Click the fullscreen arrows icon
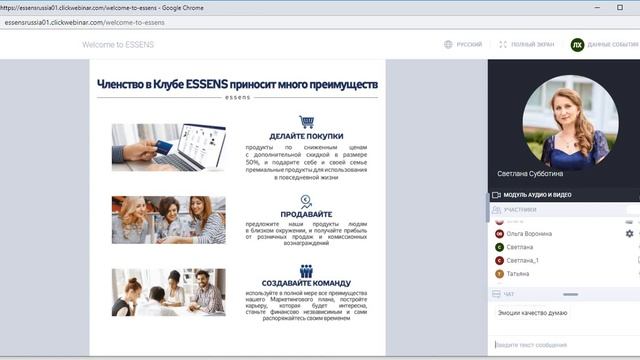Viewport: 640px width, 360px height. 503,44
